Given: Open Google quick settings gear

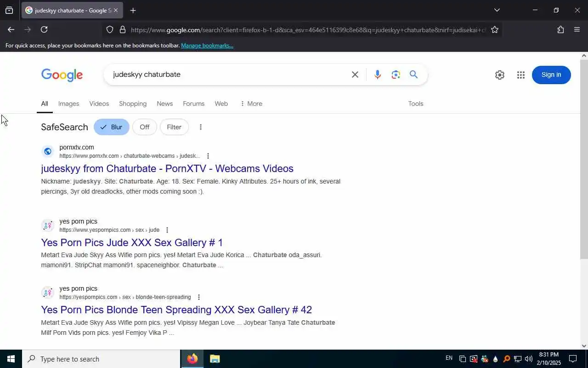Looking at the screenshot, I should [x=499, y=75].
